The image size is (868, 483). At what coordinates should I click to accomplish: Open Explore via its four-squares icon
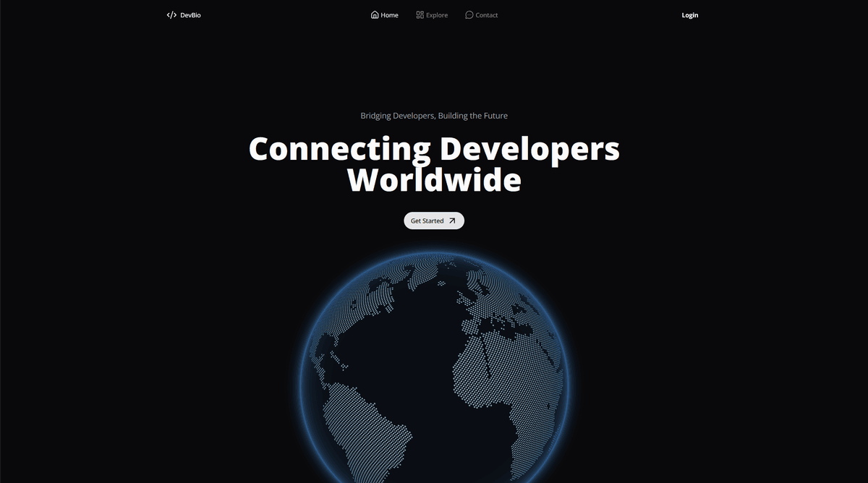pyautogui.click(x=419, y=14)
